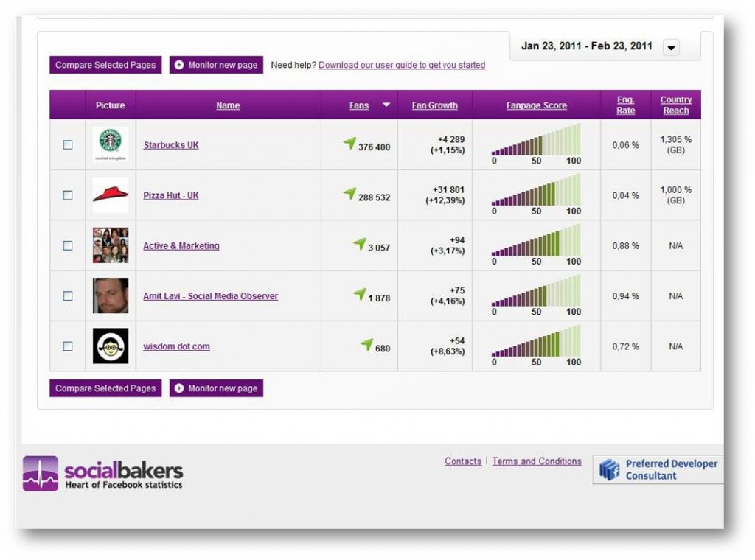Open the date range dropdown arrow
Viewport: 755px width, 560px height.
671,48
